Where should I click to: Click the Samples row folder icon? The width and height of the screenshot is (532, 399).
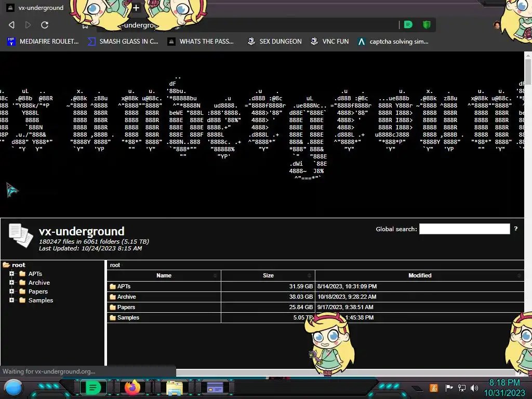pyautogui.click(x=113, y=318)
